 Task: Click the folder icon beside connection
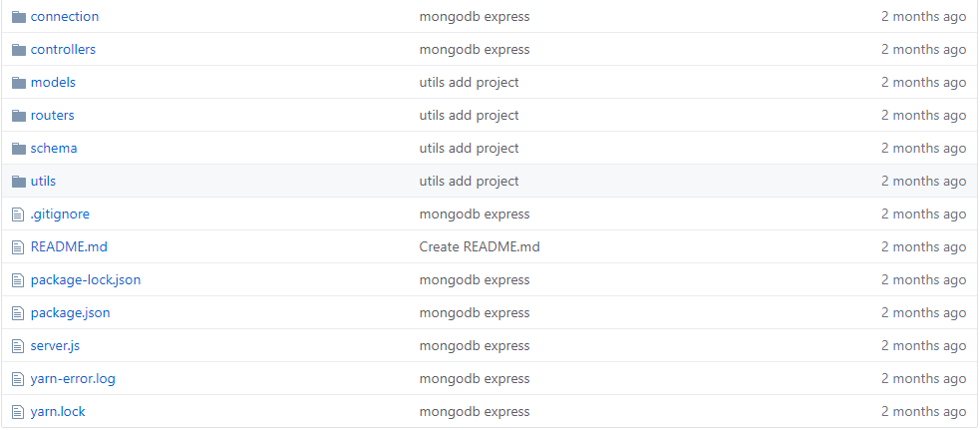tap(19, 17)
